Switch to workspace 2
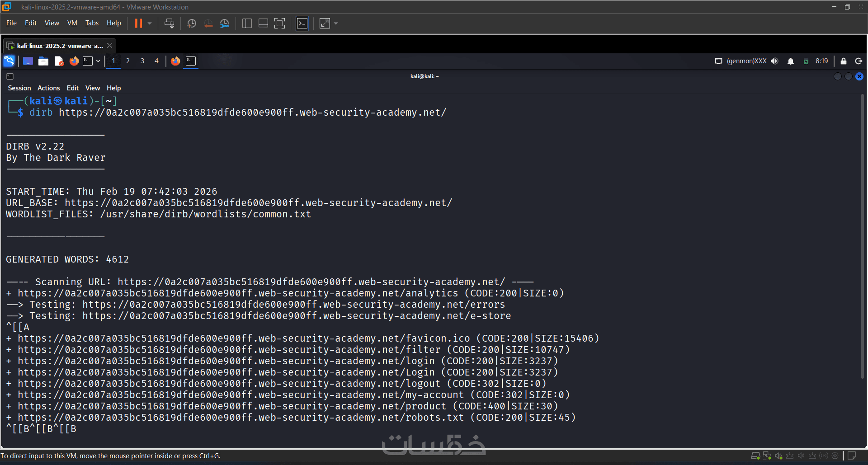The height and width of the screenshot is (465, 868). click(128, 61)
